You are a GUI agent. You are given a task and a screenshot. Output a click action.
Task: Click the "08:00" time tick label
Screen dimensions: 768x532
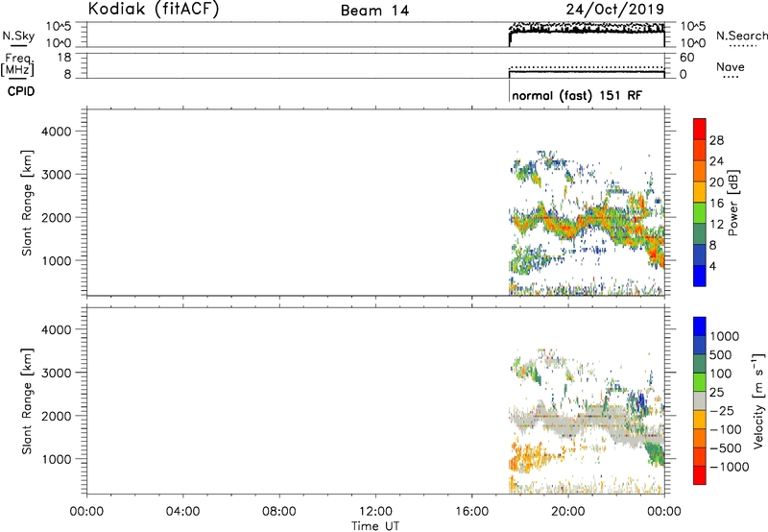(x=279, y=512)
